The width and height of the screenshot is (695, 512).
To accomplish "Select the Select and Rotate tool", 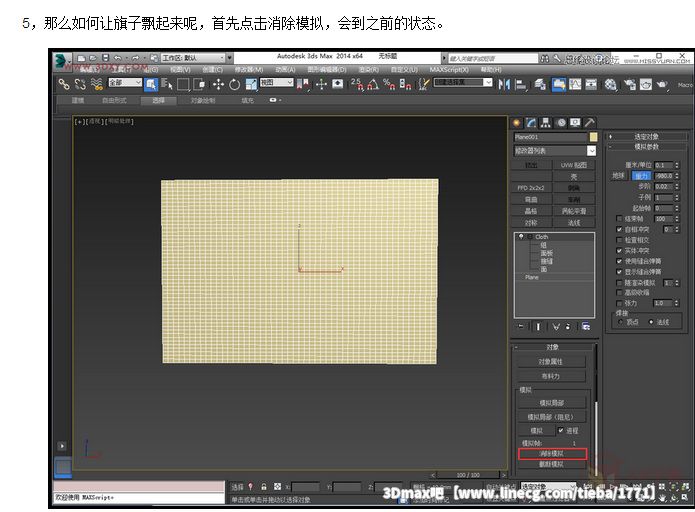I will point(234,84).
